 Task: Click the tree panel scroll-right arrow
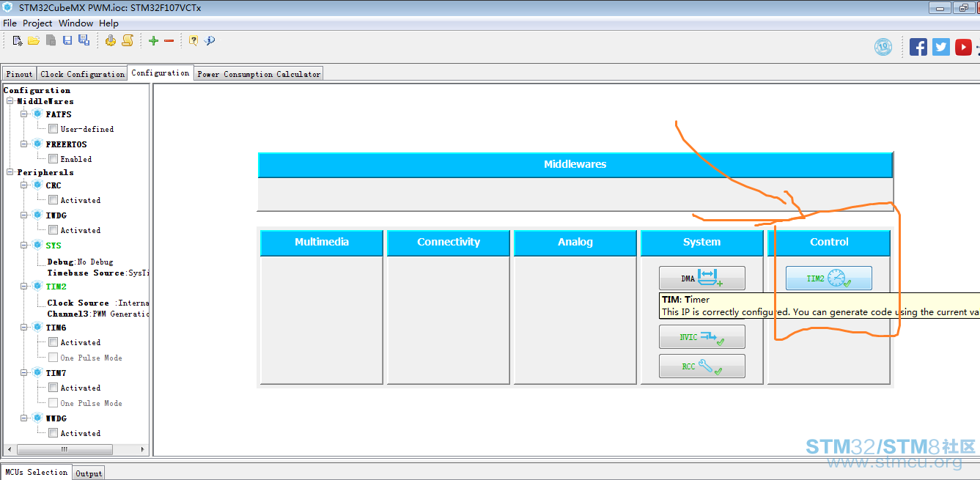tap(143, 449)
